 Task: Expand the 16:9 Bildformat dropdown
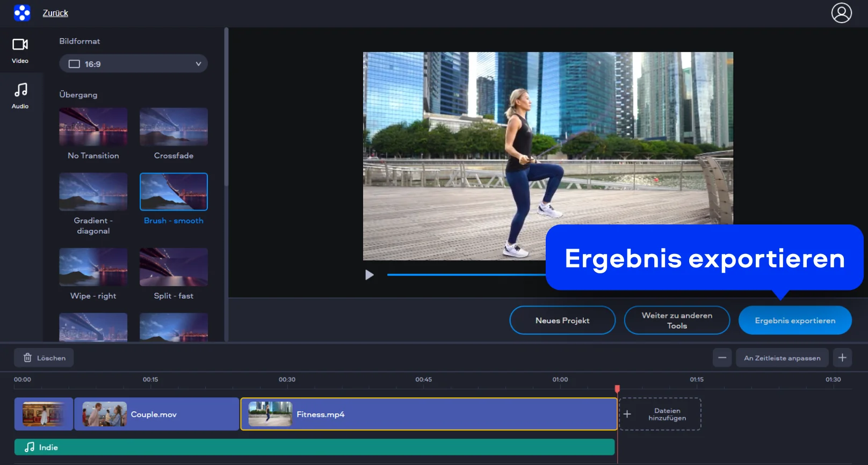click(133, 64)
